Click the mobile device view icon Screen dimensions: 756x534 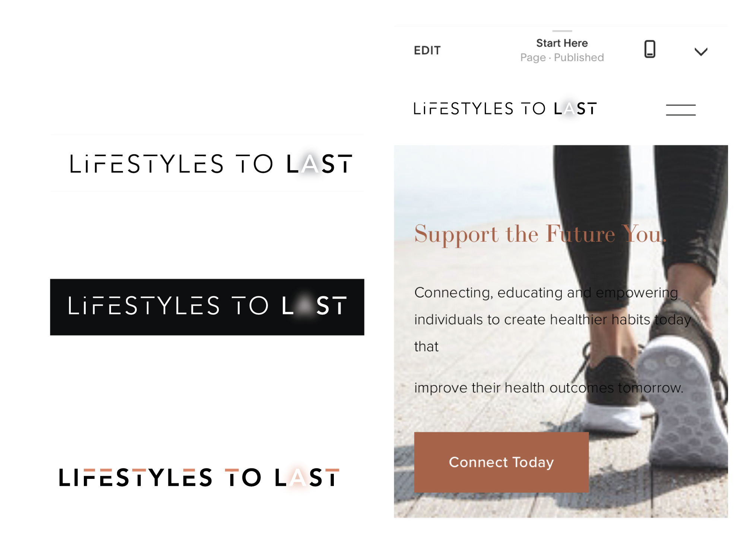coord(649,49)
